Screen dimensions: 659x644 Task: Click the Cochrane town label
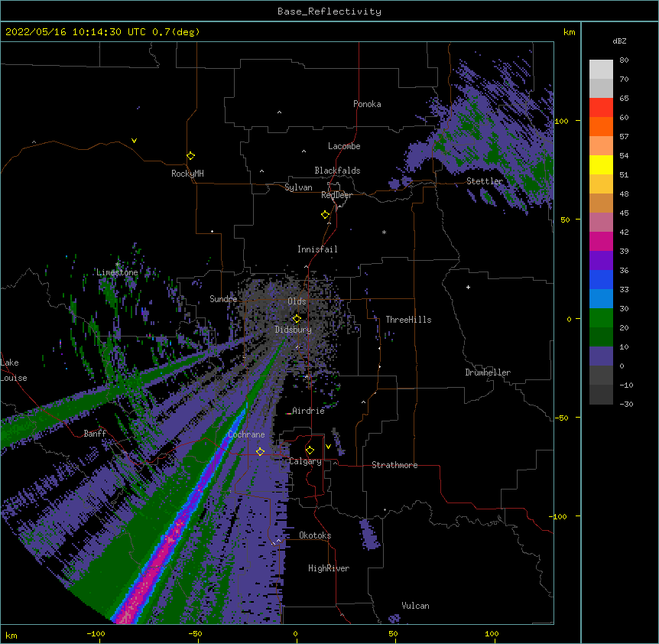coord(246,434)
